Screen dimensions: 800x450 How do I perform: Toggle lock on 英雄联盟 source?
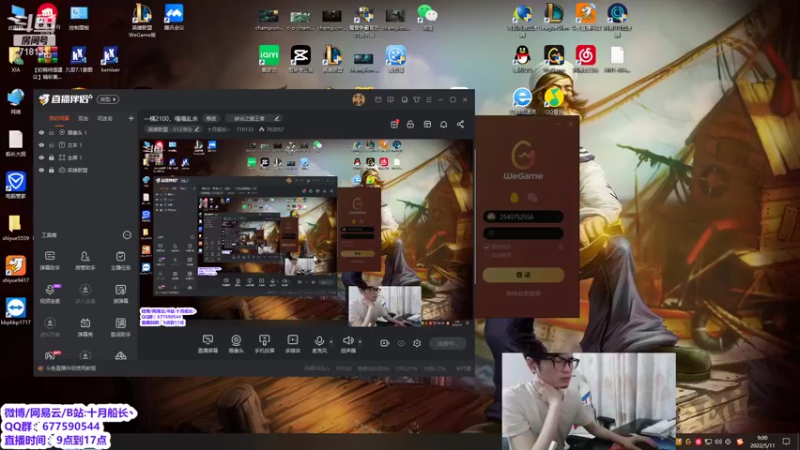pos(51,170)
